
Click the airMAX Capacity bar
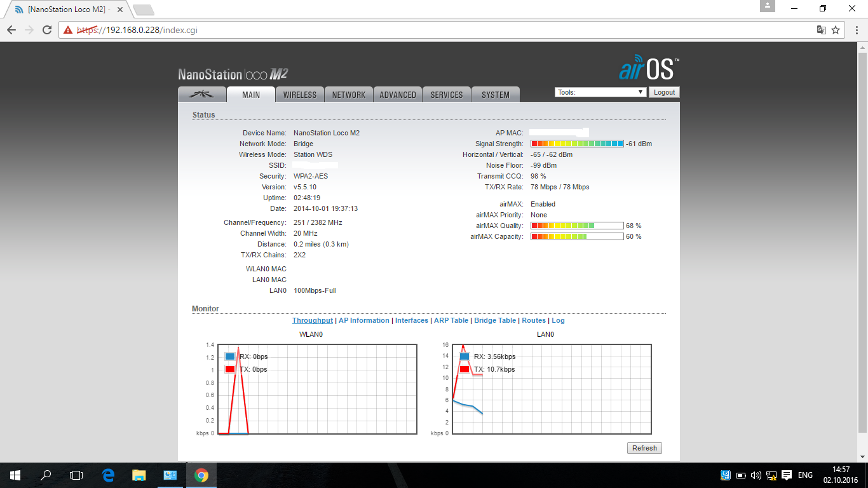[x=577, y=236]
